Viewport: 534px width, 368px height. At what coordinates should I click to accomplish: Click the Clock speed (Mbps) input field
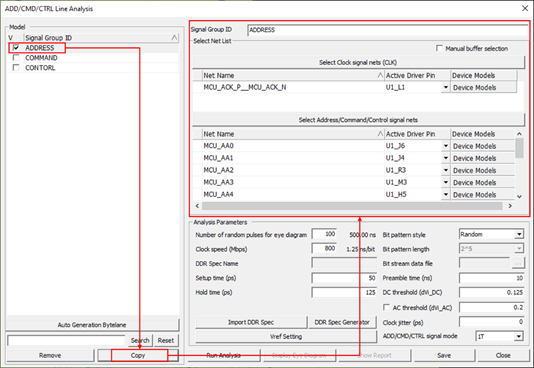324,249
